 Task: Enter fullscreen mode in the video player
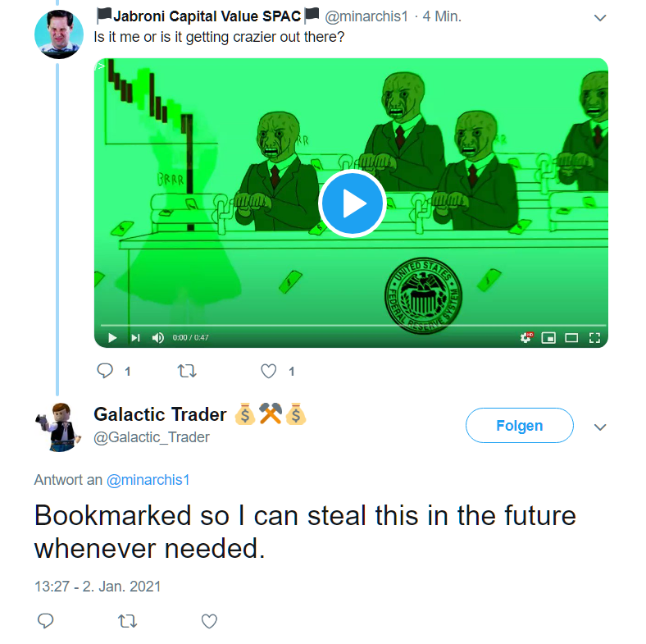[x=594, y=338]
